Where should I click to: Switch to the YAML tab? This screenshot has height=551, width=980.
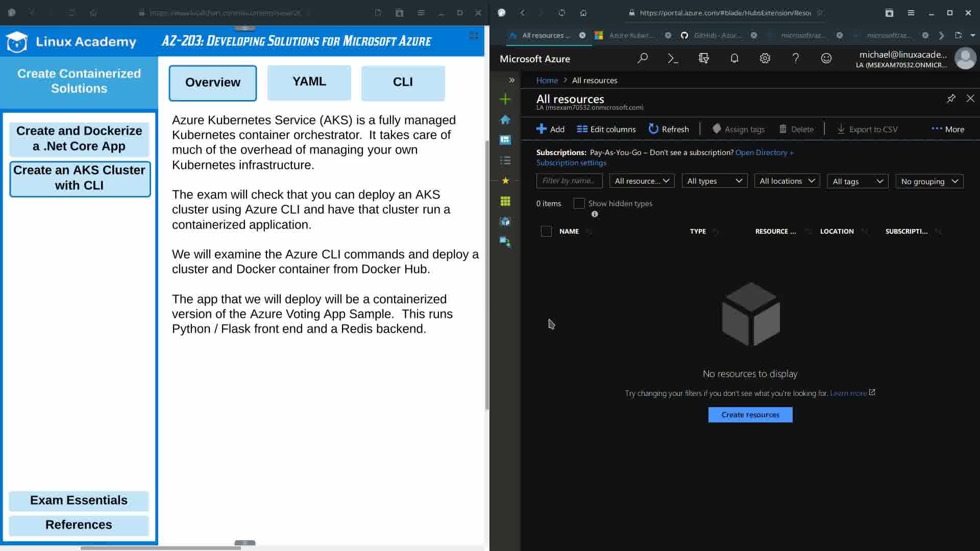(309, 82)
